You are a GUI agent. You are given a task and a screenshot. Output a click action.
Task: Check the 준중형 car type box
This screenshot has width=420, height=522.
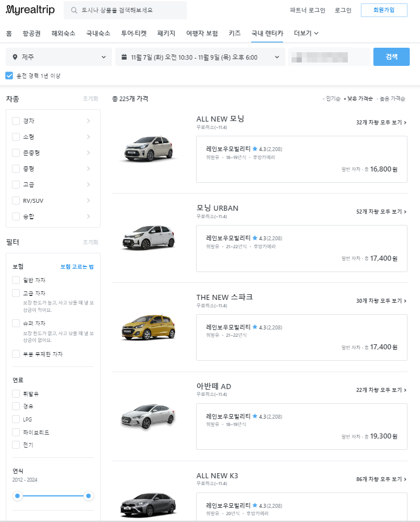tap(16, 153)
